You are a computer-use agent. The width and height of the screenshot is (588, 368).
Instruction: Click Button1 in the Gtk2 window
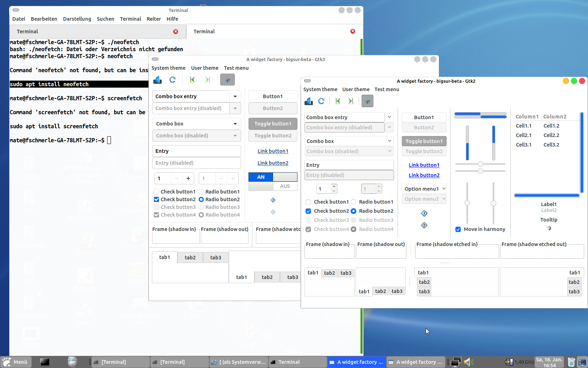(424, 117)
